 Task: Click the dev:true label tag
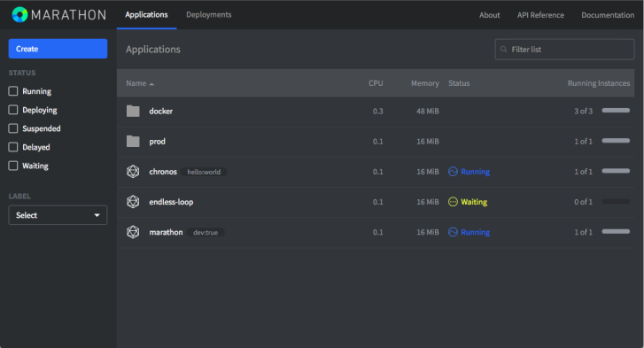pyautogui.click(x=206, y=233)
